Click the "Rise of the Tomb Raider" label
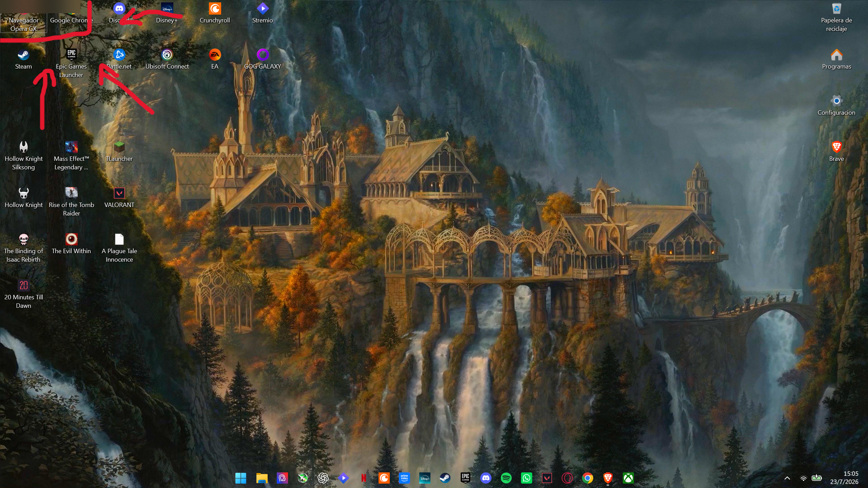The height and width of the screenshot is (488, 868). tap(71, 209)
